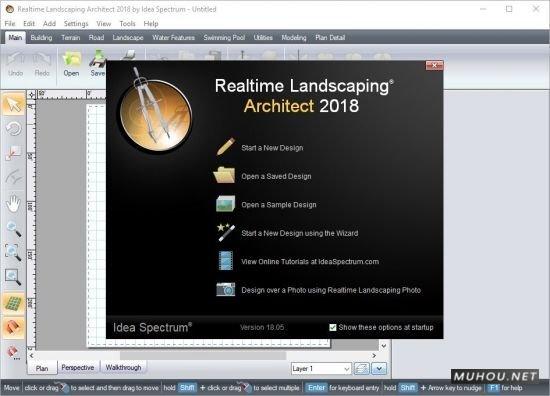
Task: Choose the Zoom magnifier tool
Action: [x=13, y=229]
